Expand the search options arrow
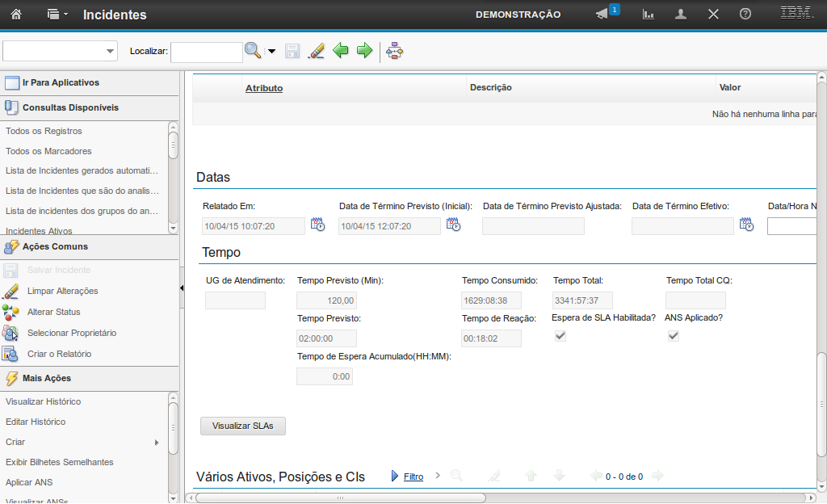Viewport: 827px width, 504px height. coord(271,52)
